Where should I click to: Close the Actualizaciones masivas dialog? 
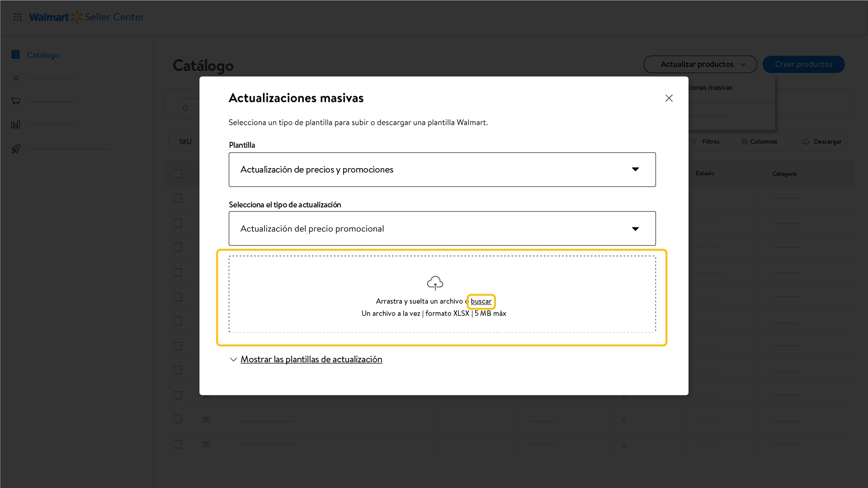pos(669,98)
